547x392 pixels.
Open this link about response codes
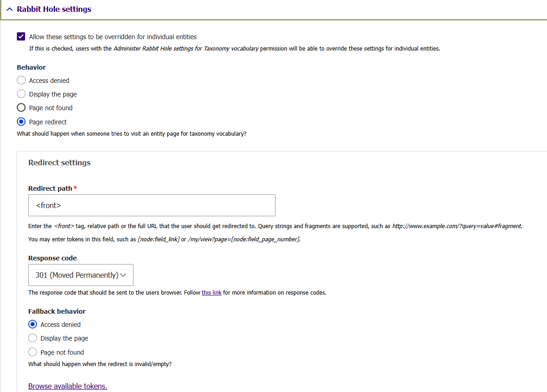pos(211,292)
